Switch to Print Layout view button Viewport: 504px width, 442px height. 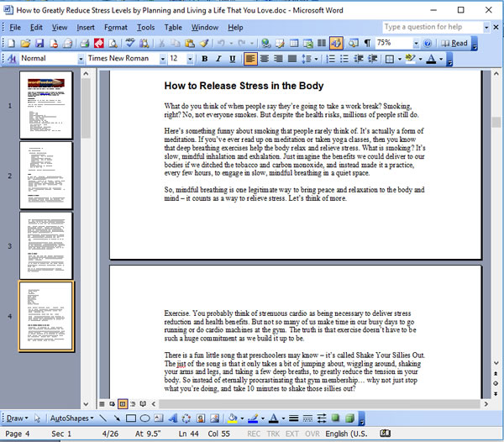coord(123,403)
